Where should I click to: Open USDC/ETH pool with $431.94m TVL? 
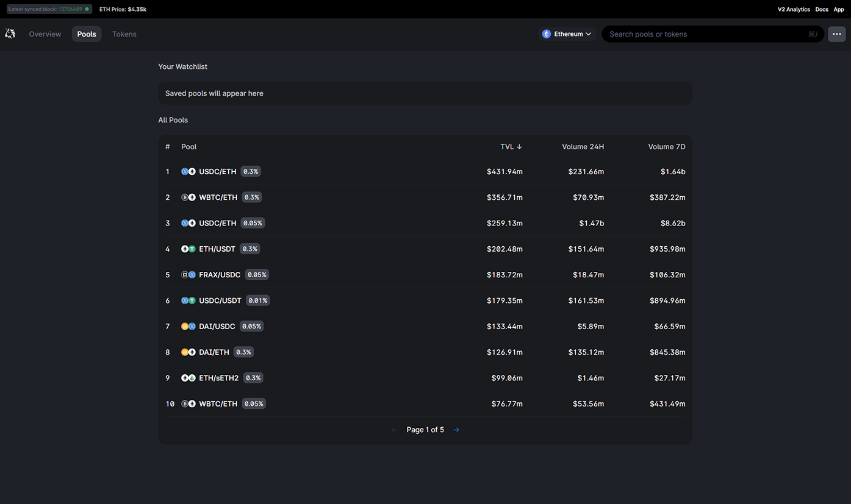click(425, 172)
